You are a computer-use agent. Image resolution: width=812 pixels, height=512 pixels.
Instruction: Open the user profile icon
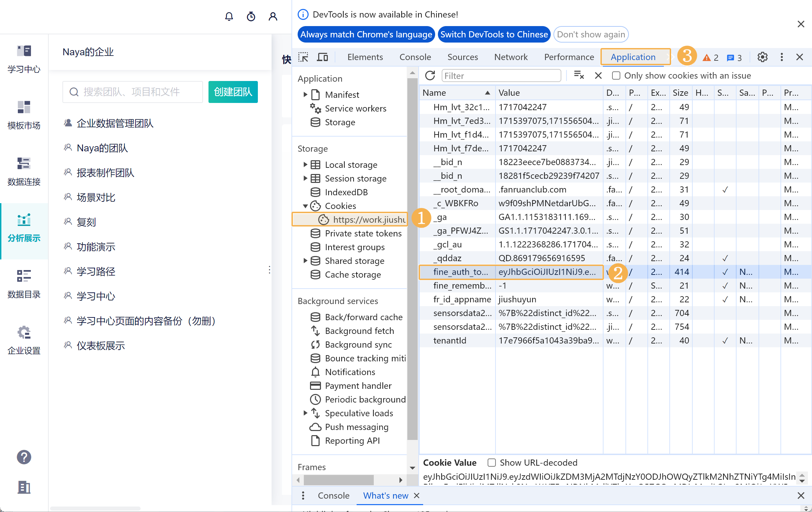click(x=273, y=16)
